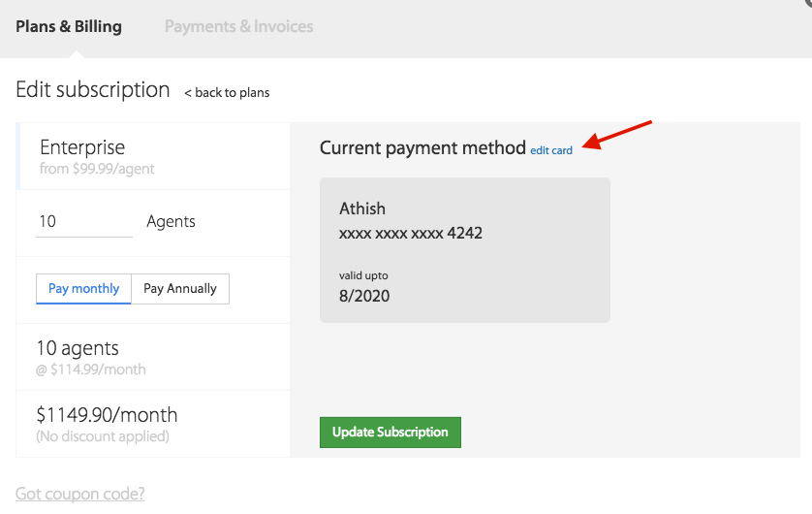Click the Edit subscription heading
This screenshot has height=514, width=812.
(x=93, y=89)
